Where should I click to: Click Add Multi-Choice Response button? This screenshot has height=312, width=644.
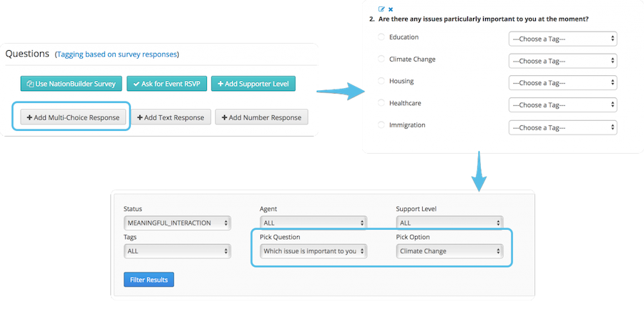[73, 117]
